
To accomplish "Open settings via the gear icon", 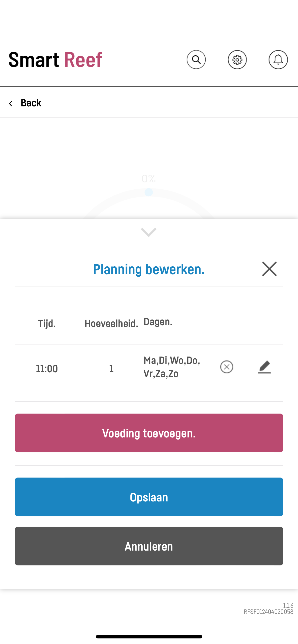I will click(237, 60).
